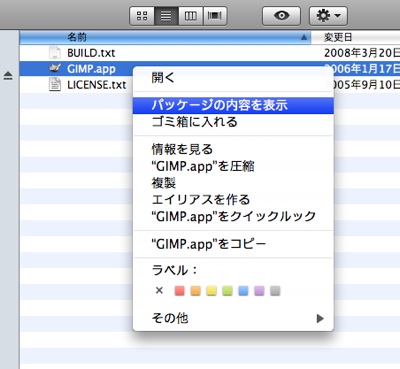Viewport: 400px width, 369px height.
Task: Choose "GIMP.app"をコピー menu item
Action: click(233, 244)
